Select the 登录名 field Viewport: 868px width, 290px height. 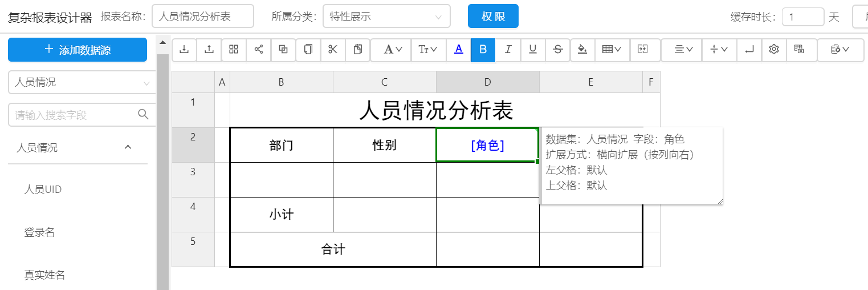[39, 232]
